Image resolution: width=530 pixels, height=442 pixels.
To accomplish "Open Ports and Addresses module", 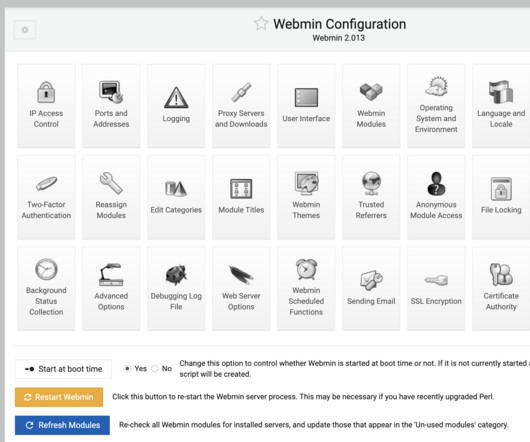I will point(111,106).
